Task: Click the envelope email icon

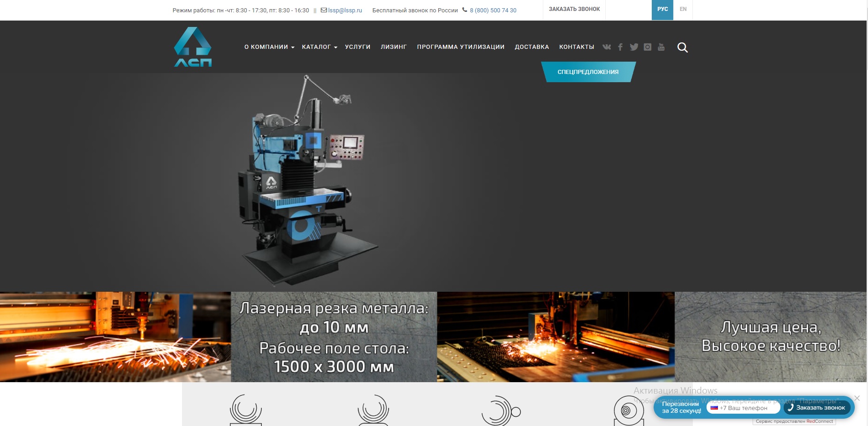Action: 324,10
